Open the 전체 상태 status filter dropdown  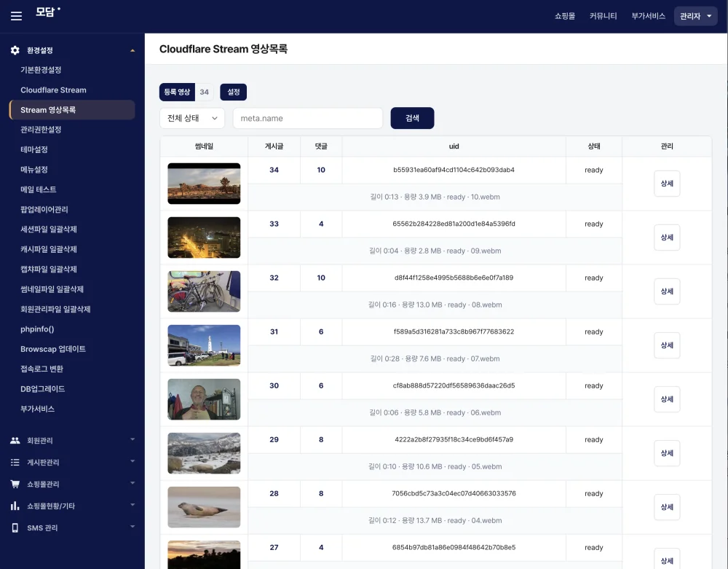tap(192, 118)
